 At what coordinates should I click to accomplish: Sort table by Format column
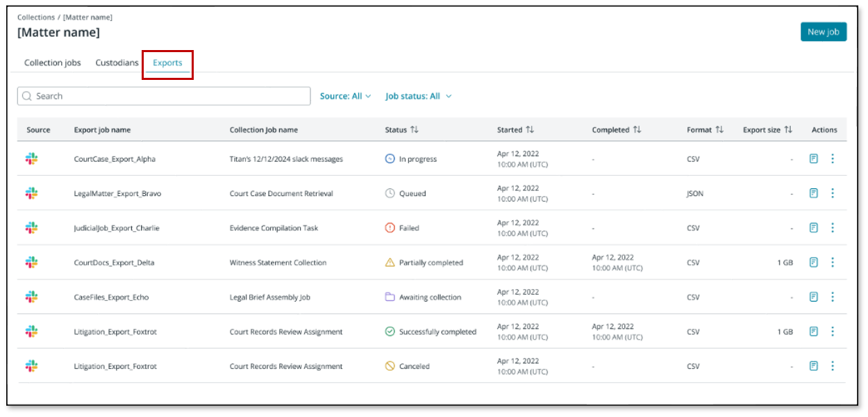[x=719, y=130]
